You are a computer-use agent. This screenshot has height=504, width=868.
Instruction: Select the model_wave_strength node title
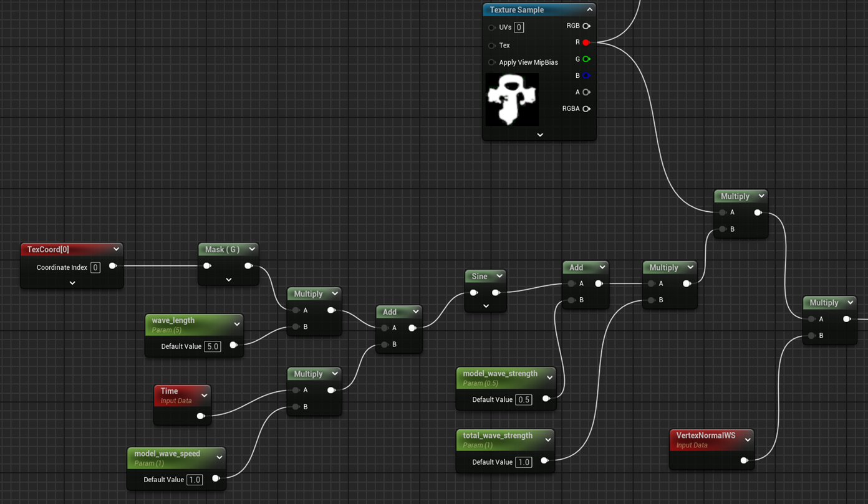pyautogui.click(x=500, y=374)
